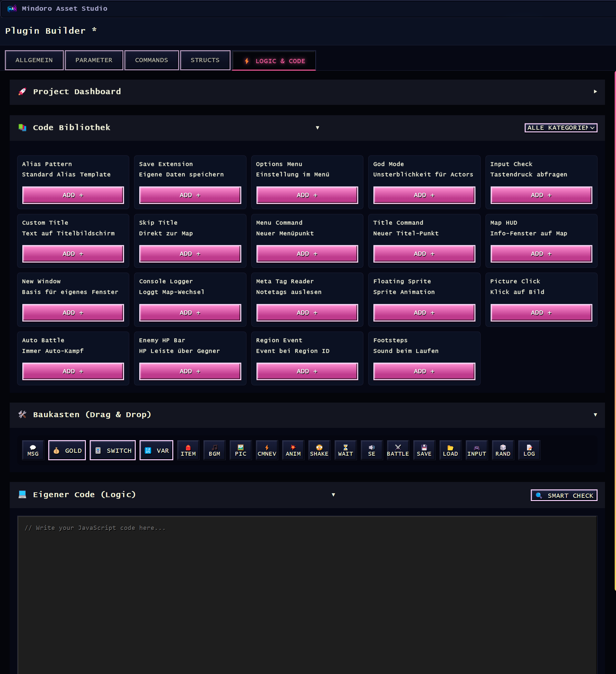This screenshot has height=674, width=616.
Task: Add the BGM music block
Action: click(x=215, y=450)
